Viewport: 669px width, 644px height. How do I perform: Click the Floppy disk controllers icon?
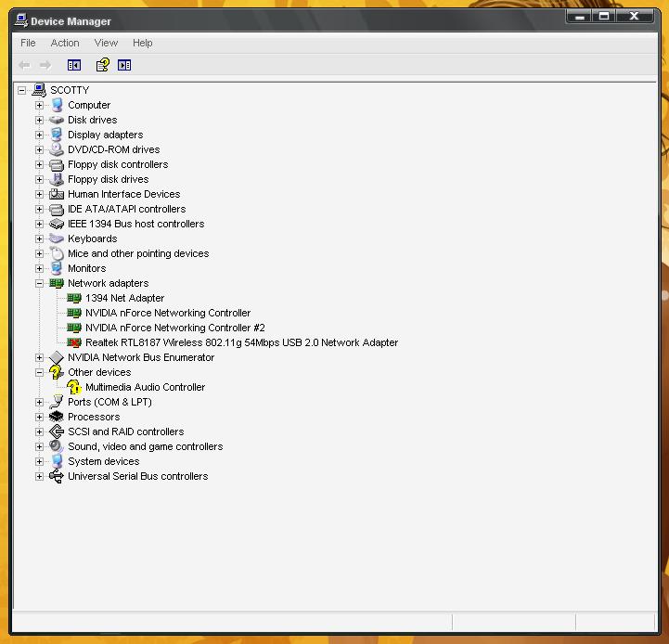(57, 165)
